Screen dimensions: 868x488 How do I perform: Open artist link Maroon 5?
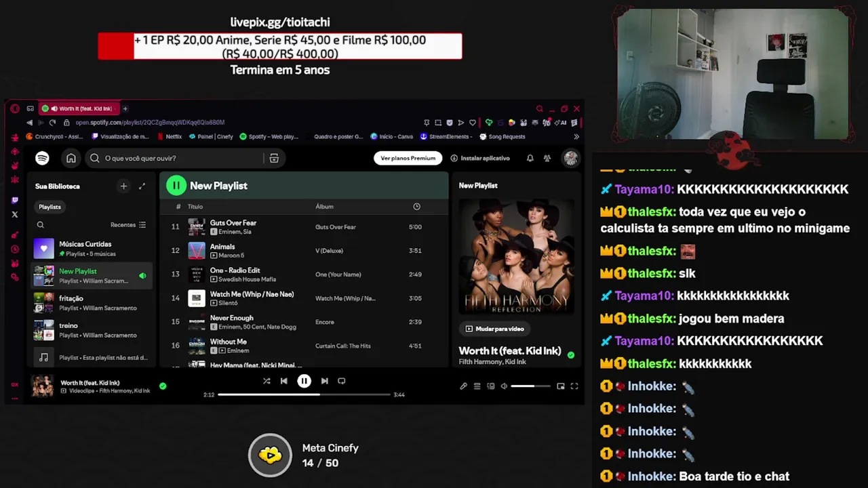[231, 256]
